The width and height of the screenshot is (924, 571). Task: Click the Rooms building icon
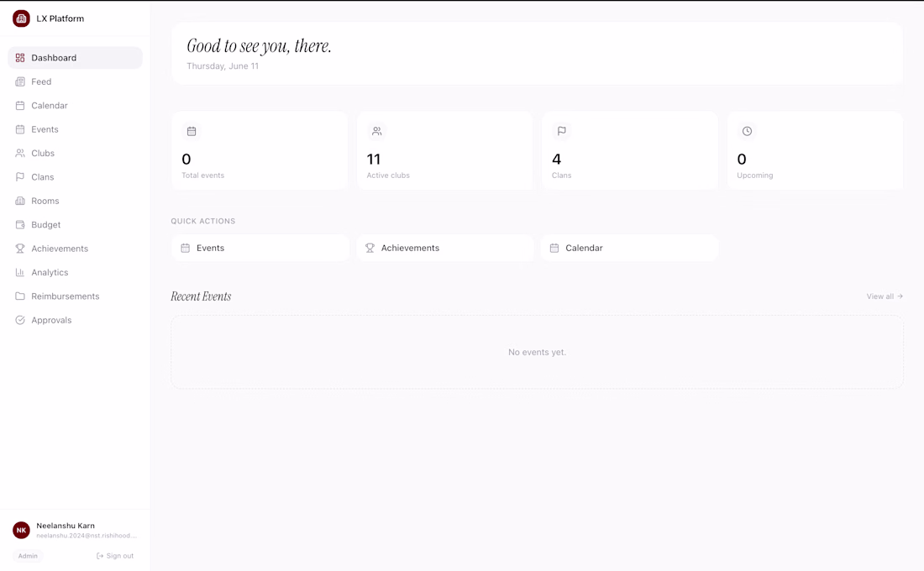20,201
